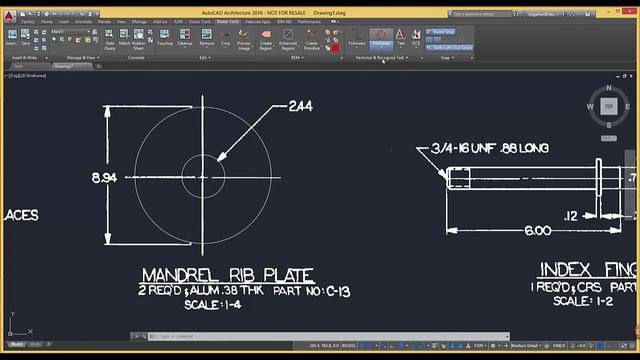640x360 pixels.
Task: Click the viewport controls label at top-left
Action: pos(25,76)
